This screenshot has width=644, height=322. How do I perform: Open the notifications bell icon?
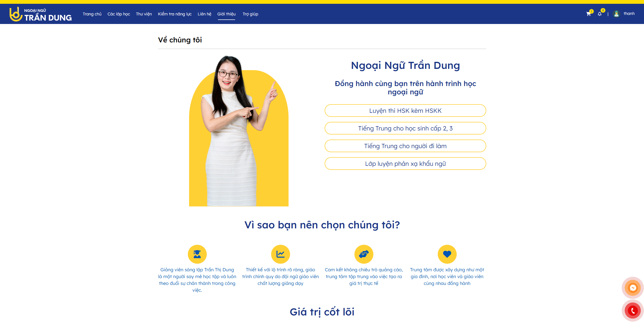point(600,14)
